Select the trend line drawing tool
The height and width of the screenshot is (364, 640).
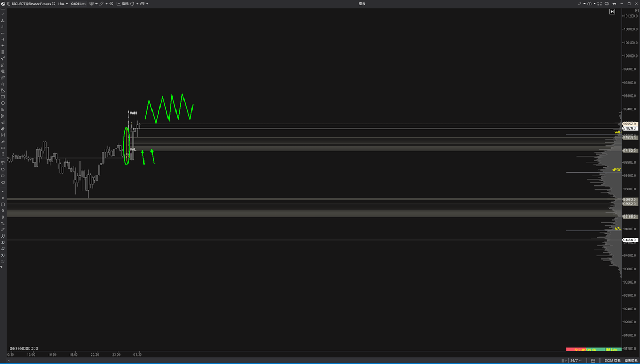pyautogui.click(x=3, y=14)
